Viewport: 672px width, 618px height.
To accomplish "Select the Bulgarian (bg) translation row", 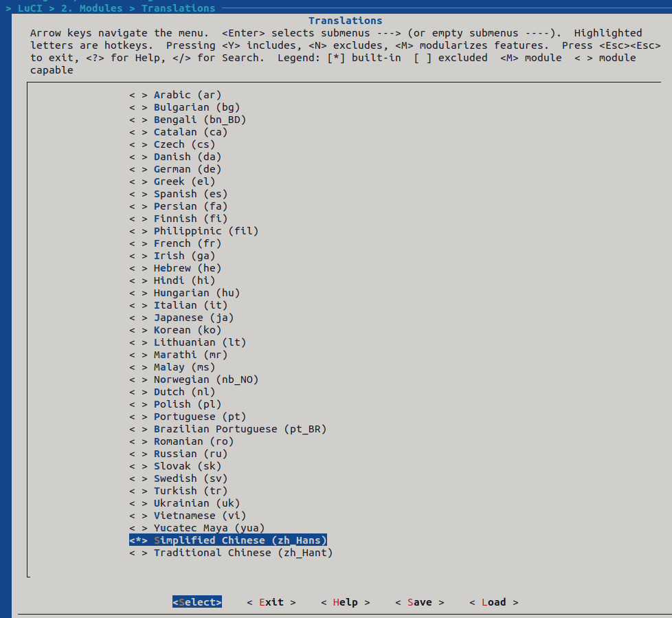I will pyautogui.click(x=185, y=107).
